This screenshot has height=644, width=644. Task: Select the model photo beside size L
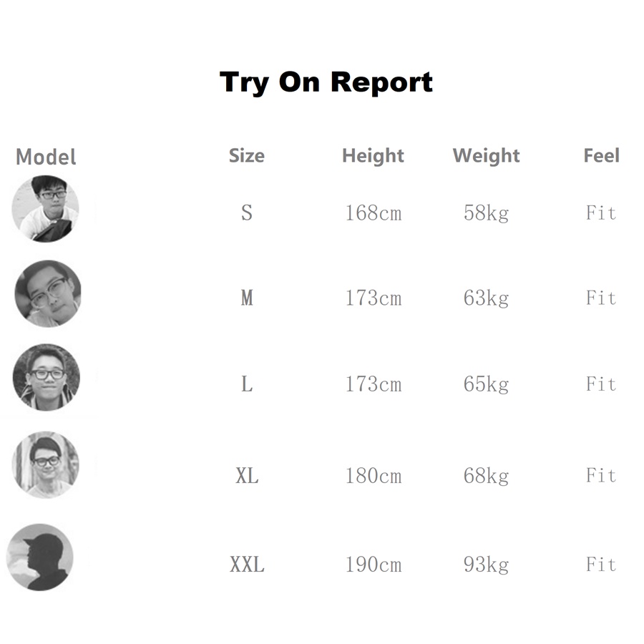pyautogui.click(x=47, y=377)
